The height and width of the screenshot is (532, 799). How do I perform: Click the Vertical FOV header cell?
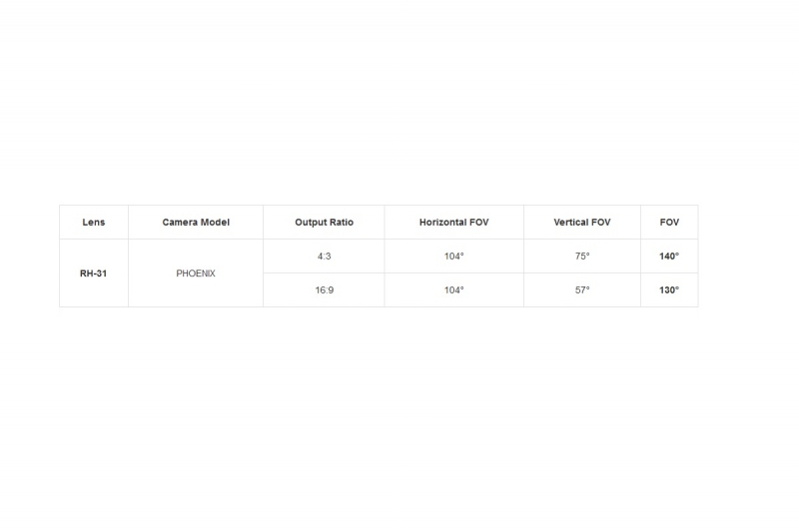[x=582, y=223]
